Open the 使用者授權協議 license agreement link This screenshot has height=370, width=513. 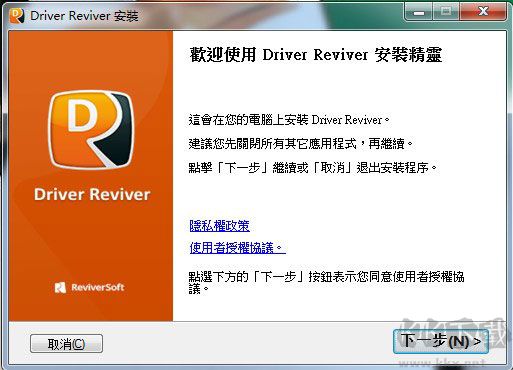[237, 248]
